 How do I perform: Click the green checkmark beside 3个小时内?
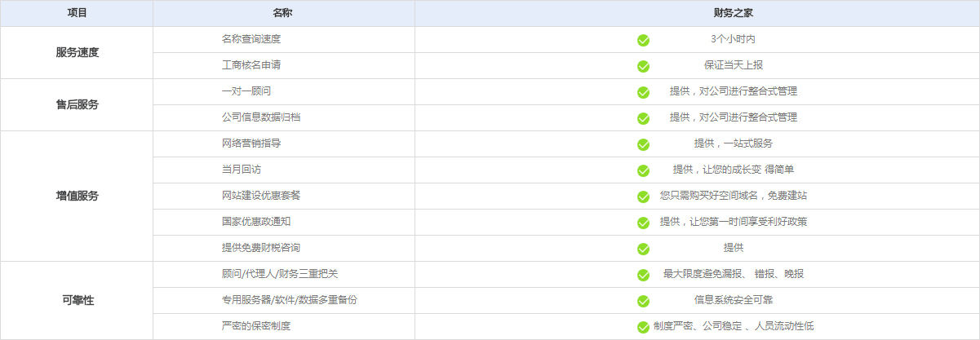coord(643,40)
